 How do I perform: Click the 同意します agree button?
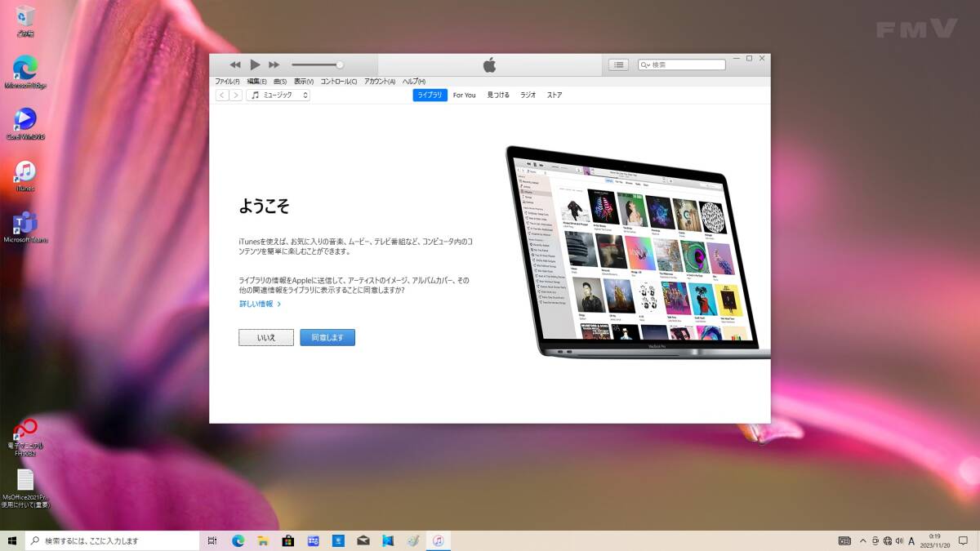point(327,337)
